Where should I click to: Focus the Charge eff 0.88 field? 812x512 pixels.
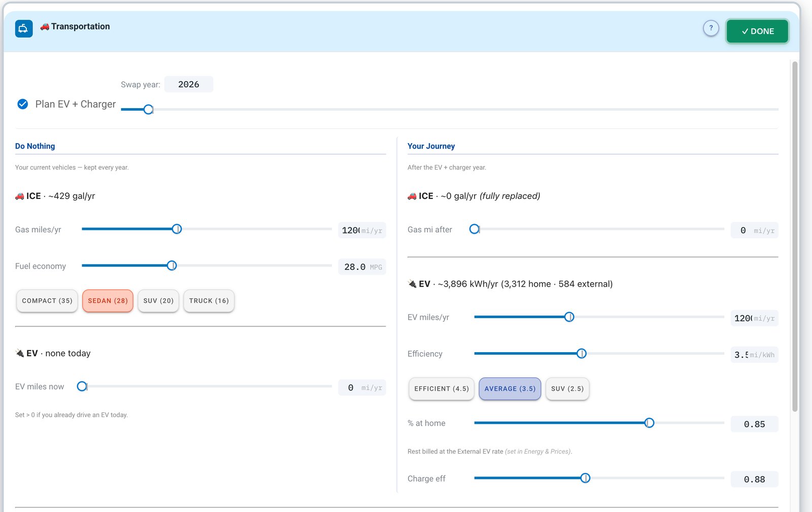coord(754,480)
